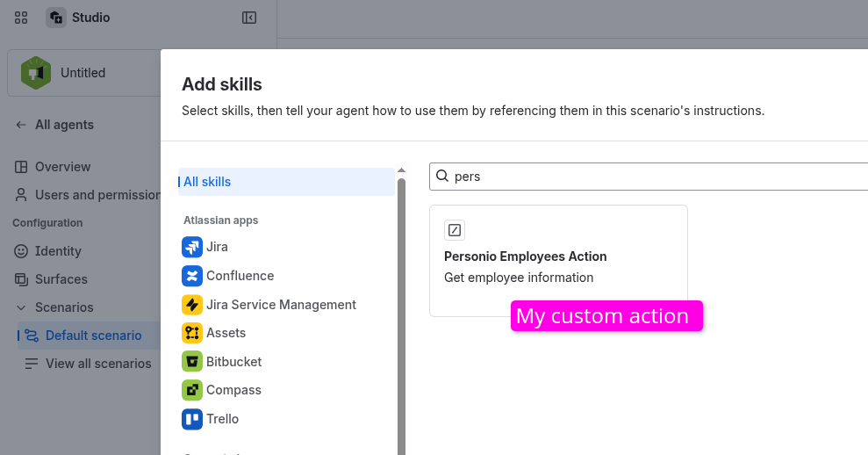Click the Atlassian apps section heading
868x455 pixels.
click(x=221, y=220)
